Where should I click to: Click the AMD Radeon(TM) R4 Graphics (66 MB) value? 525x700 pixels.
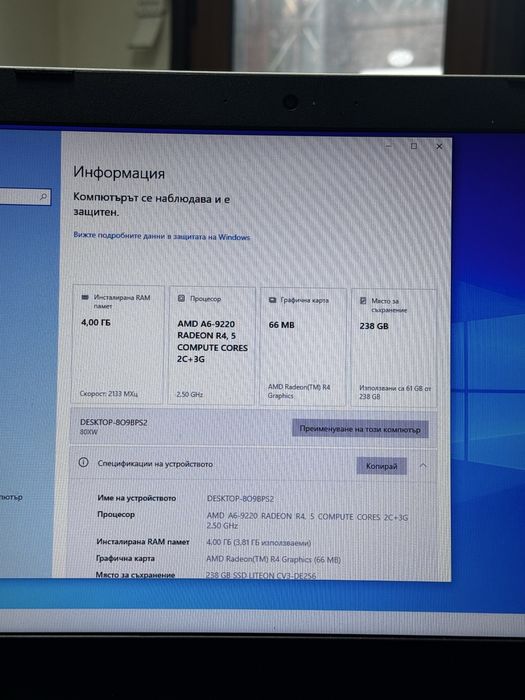[273, 559]
